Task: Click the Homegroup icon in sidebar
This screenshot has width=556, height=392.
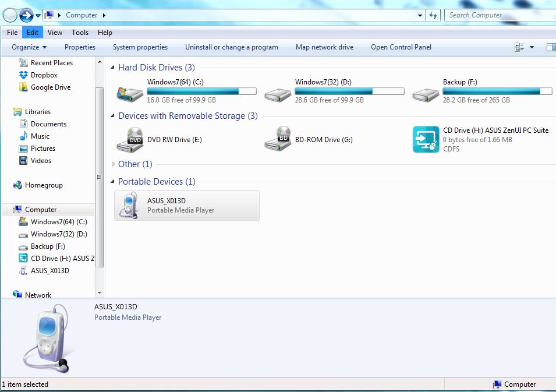Action: coord(17,185)
